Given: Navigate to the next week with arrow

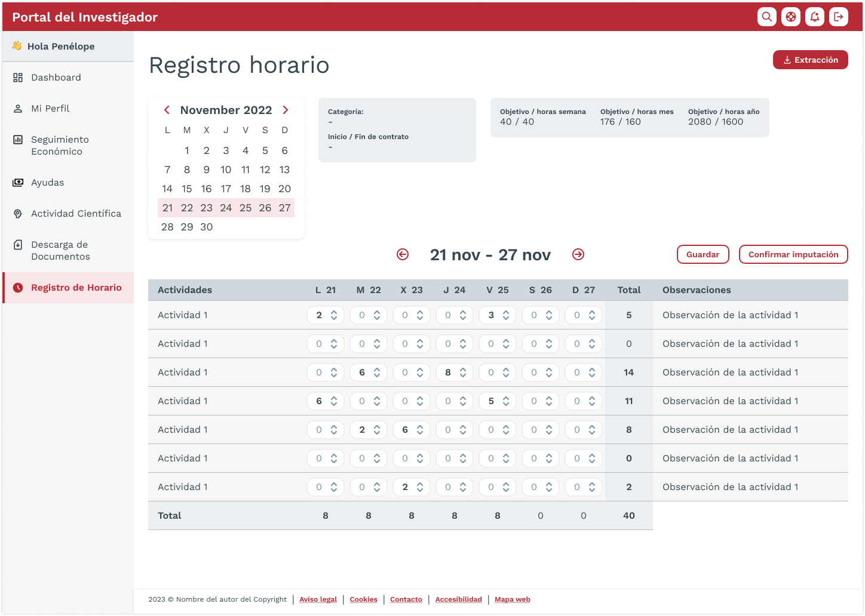Looking at the screenshot, I should [578, 254].
